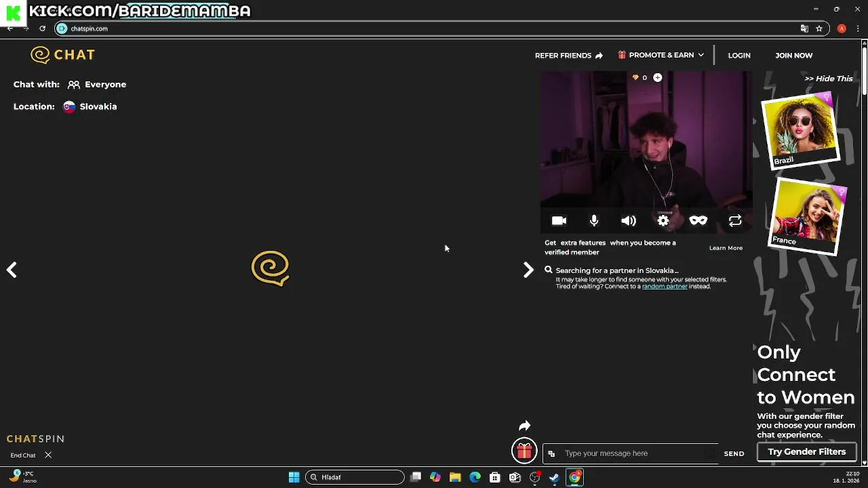Click the Chatspin logo at top
The height and width of the screenshot is (488, 868).
pyautogui.click(x=62, y=55)
